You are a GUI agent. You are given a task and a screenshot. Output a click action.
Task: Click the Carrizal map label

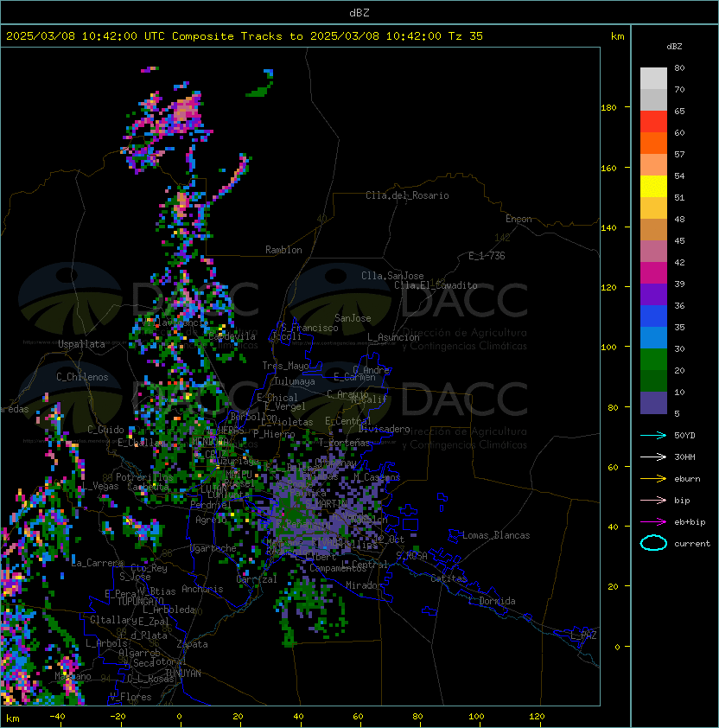point(257,579)
